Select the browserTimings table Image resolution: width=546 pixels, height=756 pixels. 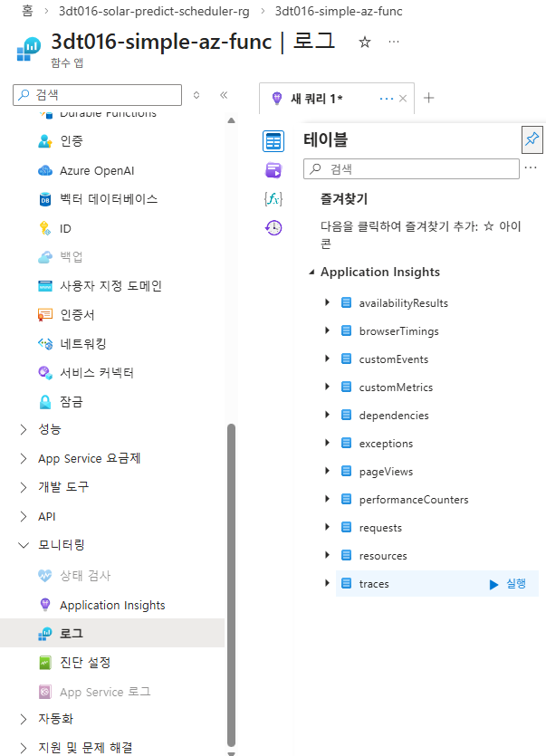click(x=399, y=331)
